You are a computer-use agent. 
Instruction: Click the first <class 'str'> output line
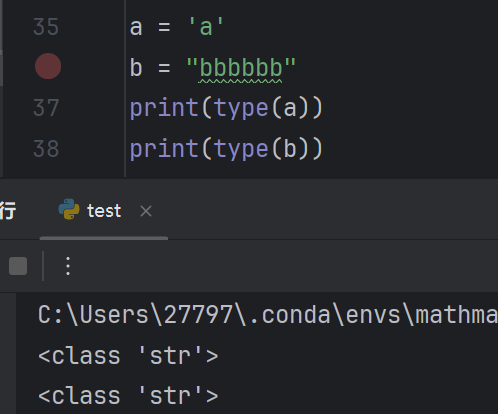(x=128, y=356)
